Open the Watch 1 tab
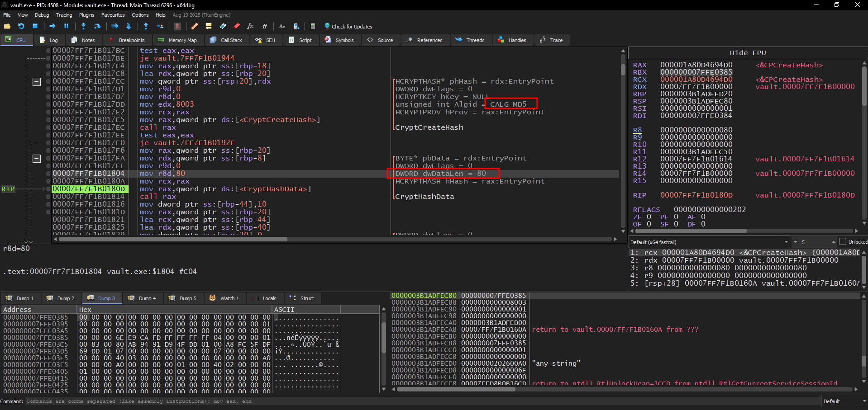The image size is (868, 410). coord(224,298)
